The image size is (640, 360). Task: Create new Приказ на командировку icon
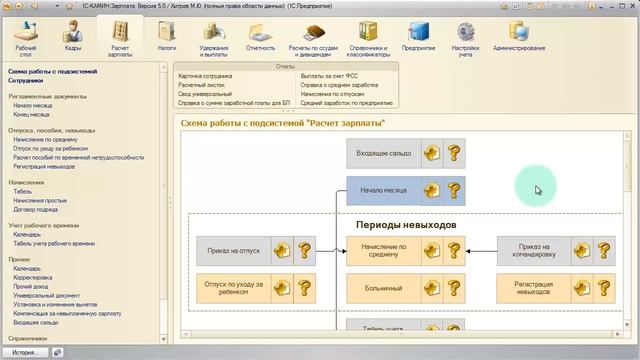click(582, 251)
